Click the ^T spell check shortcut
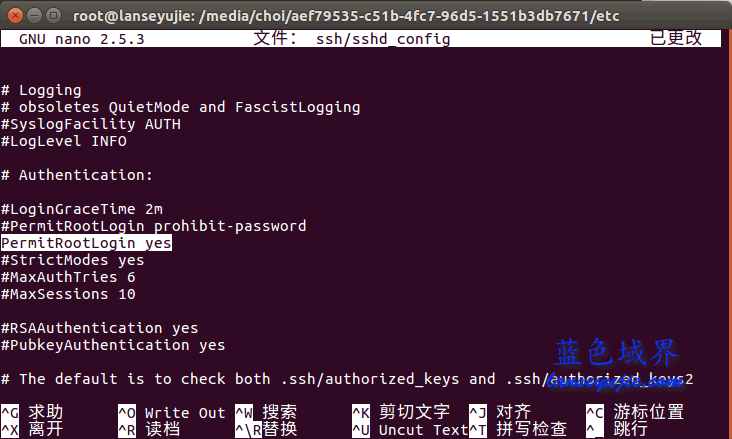Viewport: 732px width, 439px height. 518,429
